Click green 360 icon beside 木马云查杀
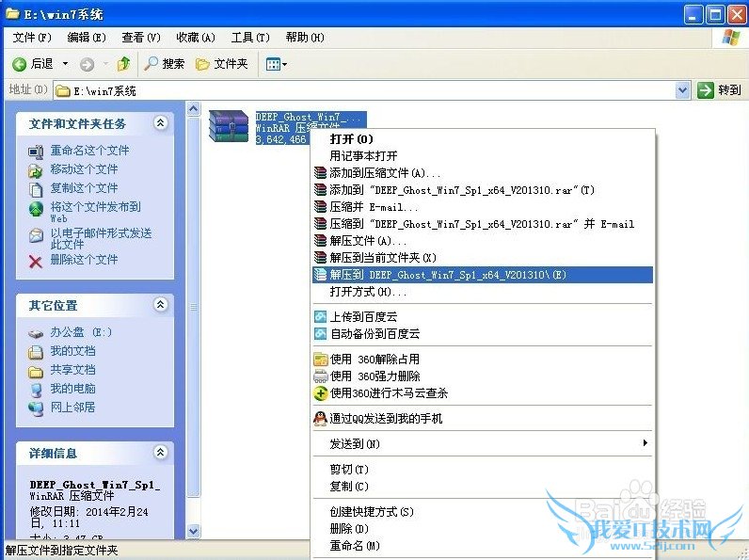This screenshot has width=749, height=560. (x=320, y=393)
